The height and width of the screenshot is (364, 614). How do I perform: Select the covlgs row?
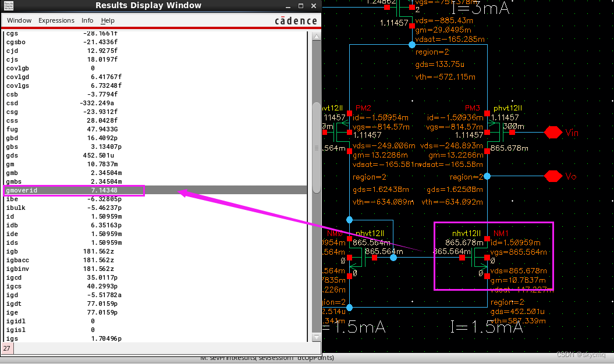pyautogui.click(x=155, y=85)
